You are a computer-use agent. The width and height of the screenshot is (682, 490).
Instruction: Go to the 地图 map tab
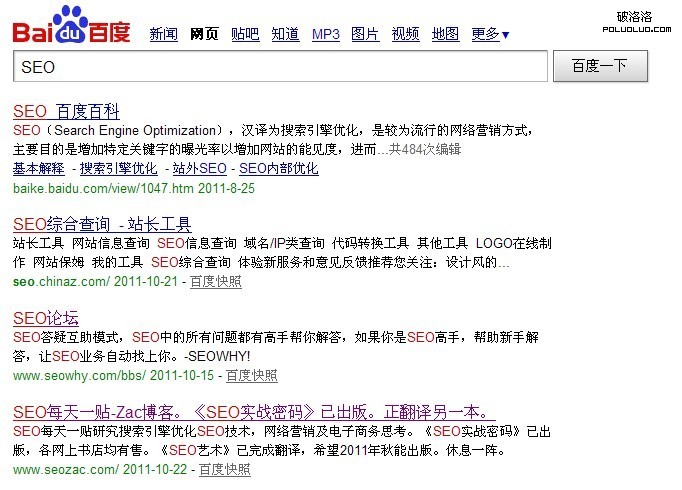point(446,34)
